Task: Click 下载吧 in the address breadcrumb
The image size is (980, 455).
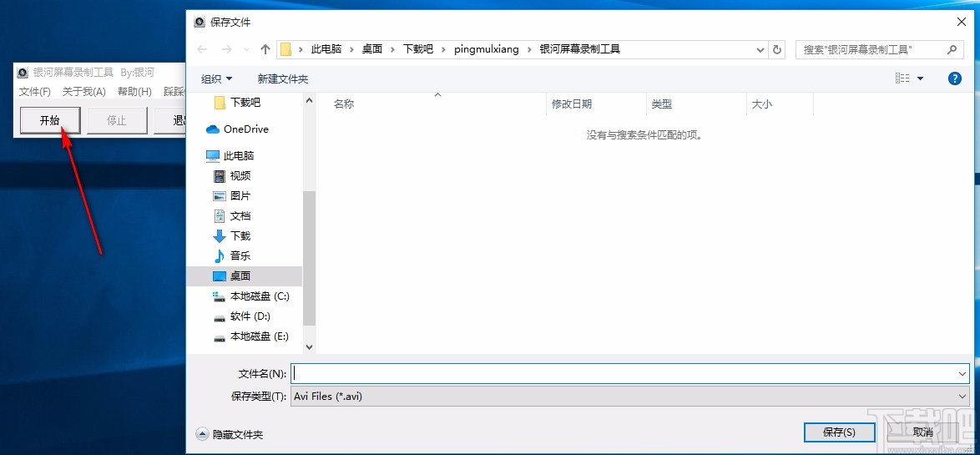Action: (x=418, y=49)
